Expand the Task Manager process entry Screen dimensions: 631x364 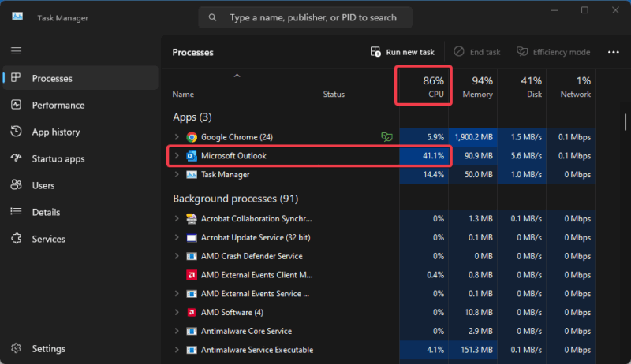[x=177, y=175]
